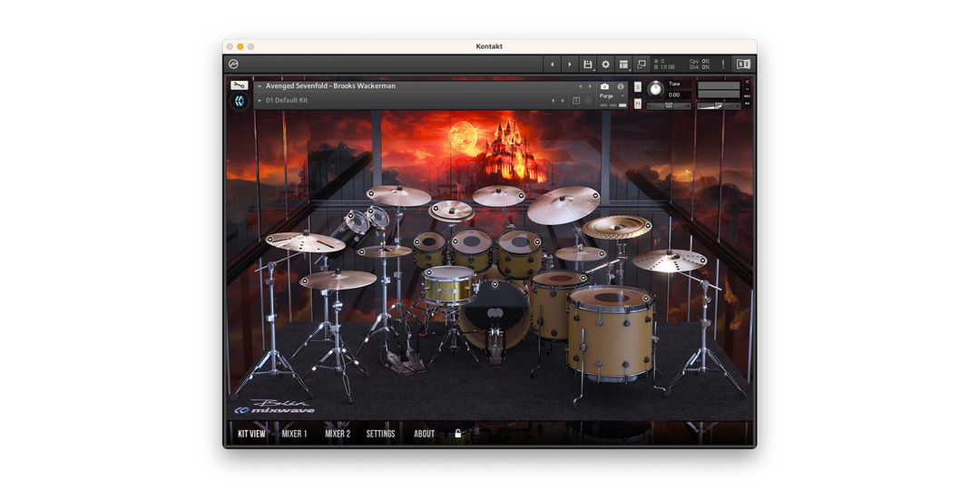This screenshot has height=491, width=980.
Task: Open the save/files floppy disk menu
Action: click(588, 64)
